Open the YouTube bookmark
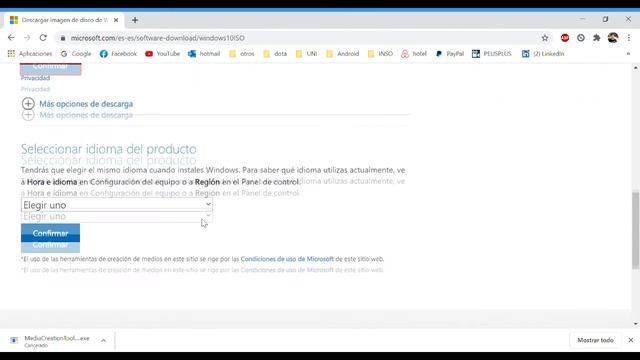The image size is (640, 360). pyautogui.click(x=162, y=53)
